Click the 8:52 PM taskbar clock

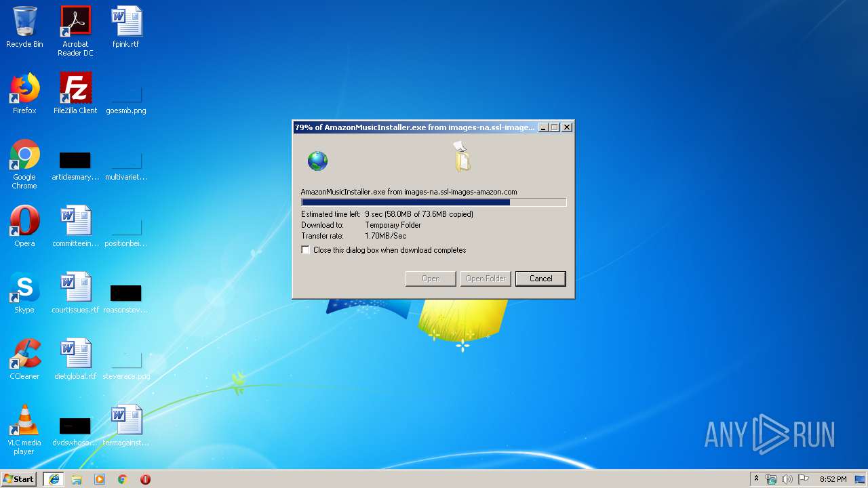(x=833, y=479)
